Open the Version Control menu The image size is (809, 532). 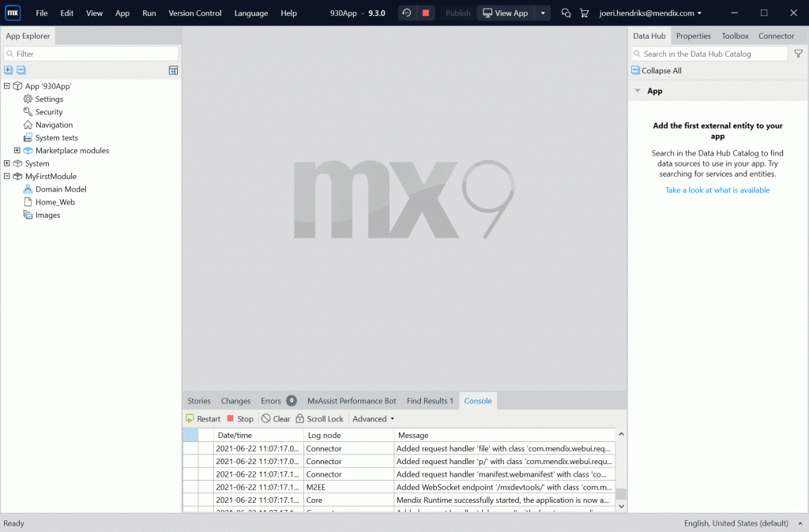[194, 13]
